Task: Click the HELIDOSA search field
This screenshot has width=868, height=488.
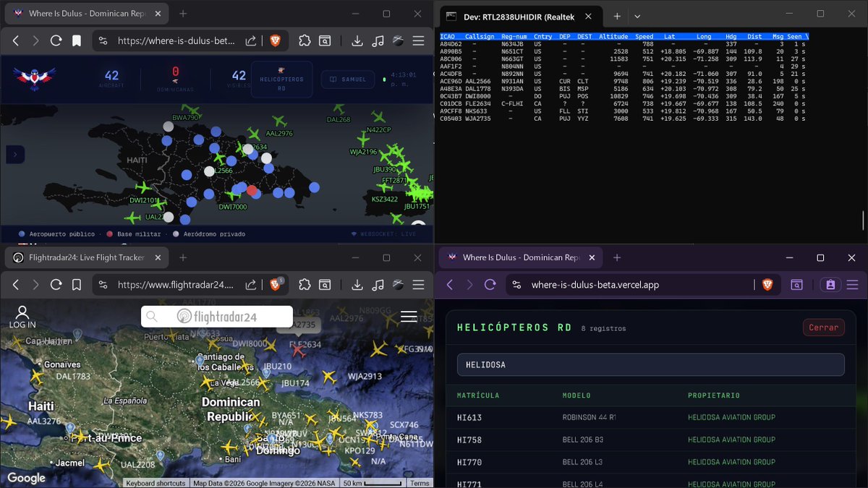Action: coord(650,365)
